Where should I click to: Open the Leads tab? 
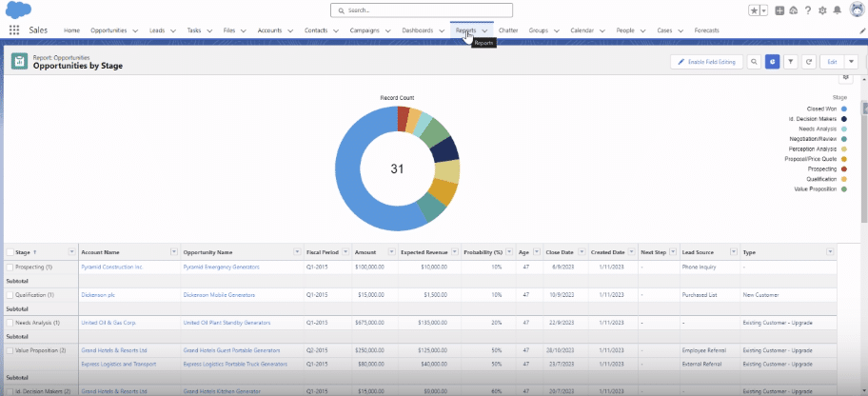tap(157, 30)
